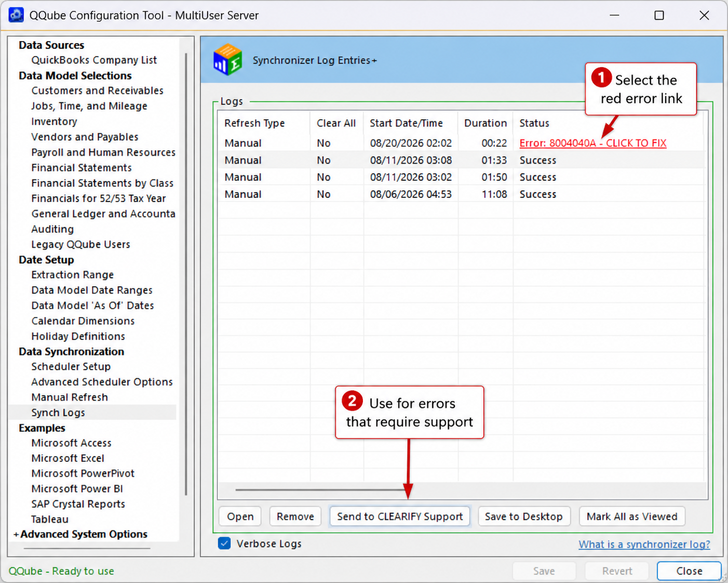
Task: Open Financial Statements item
Action: click(82, 168)
